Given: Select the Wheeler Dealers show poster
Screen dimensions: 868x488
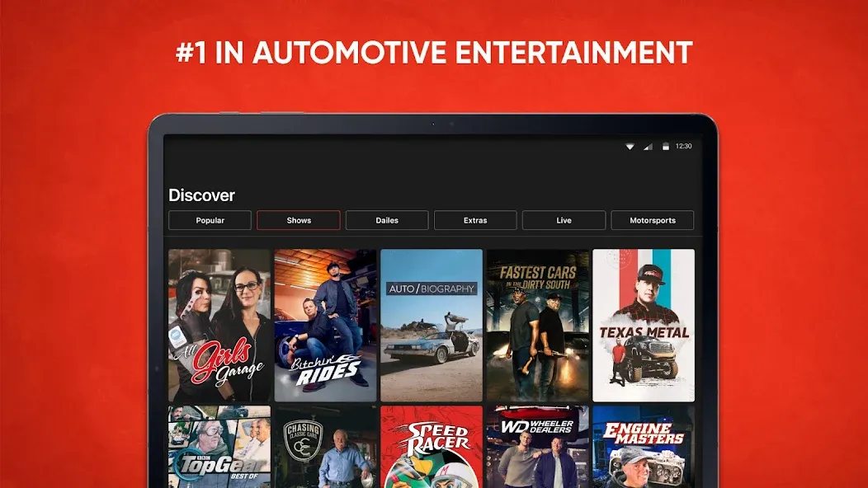Looking at the screenshot, I should [x=537, y=447].
